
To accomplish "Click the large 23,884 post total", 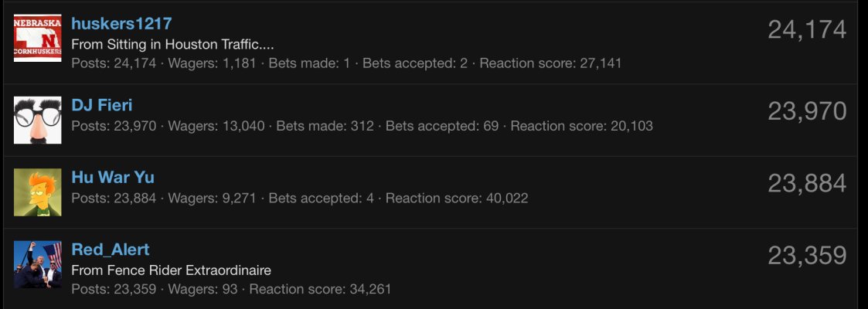I will click(x=807, y=184).
